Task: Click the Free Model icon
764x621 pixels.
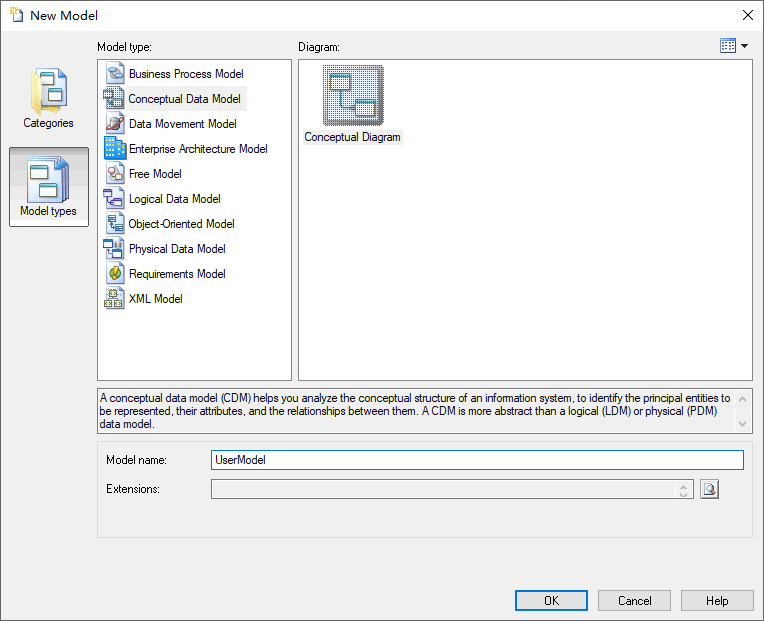Action: coord(115,173)
